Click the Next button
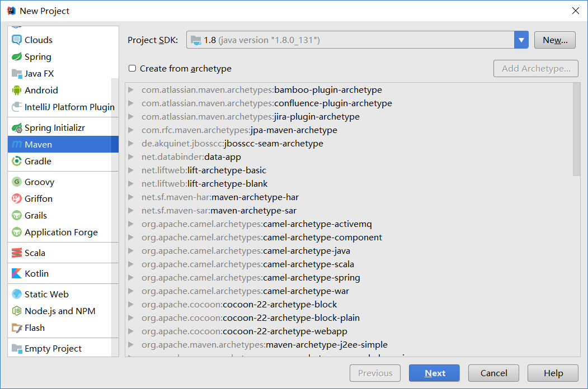588x389 pixels. coord(434,373)
